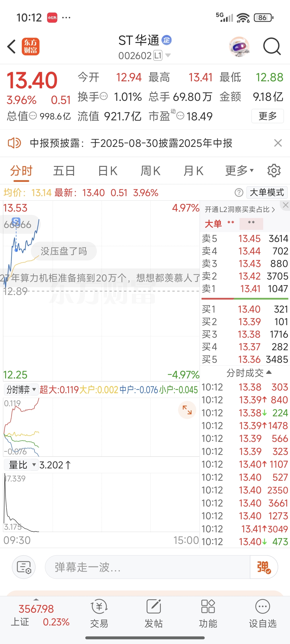Toggle the 弹 danmaku switch

click(264, 567)
